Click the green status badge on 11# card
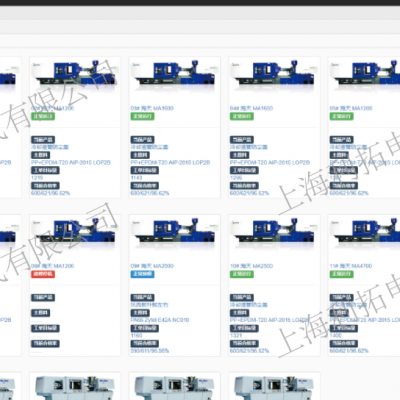This screenshot has width=400, height=400. tap(341, 274)
